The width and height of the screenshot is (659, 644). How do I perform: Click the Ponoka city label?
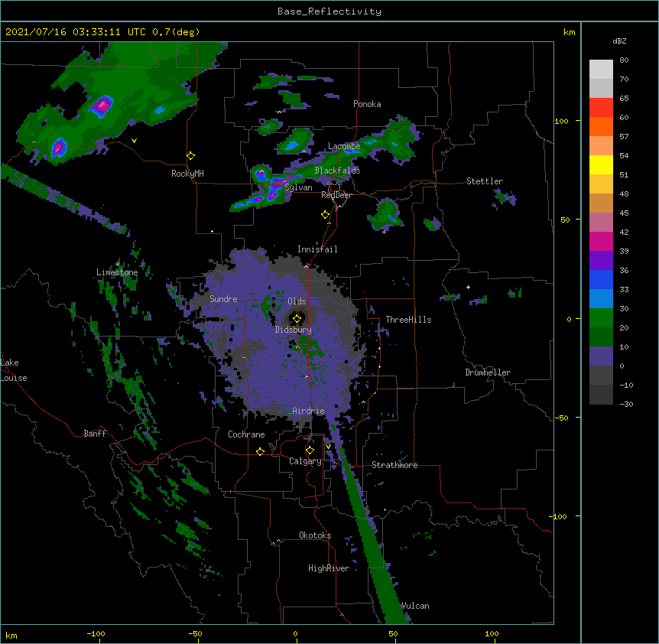[x=367, y=104]
